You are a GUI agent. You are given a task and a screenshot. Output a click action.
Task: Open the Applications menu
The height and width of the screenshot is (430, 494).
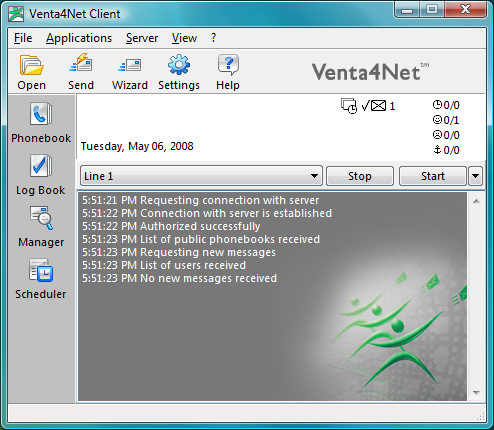pyautogui.click(x=79, y=38)
